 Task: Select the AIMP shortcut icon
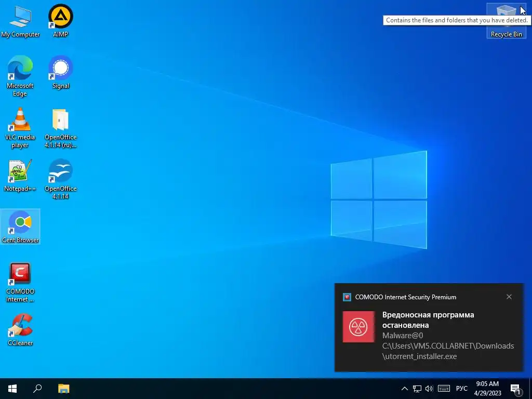[60, 21]
